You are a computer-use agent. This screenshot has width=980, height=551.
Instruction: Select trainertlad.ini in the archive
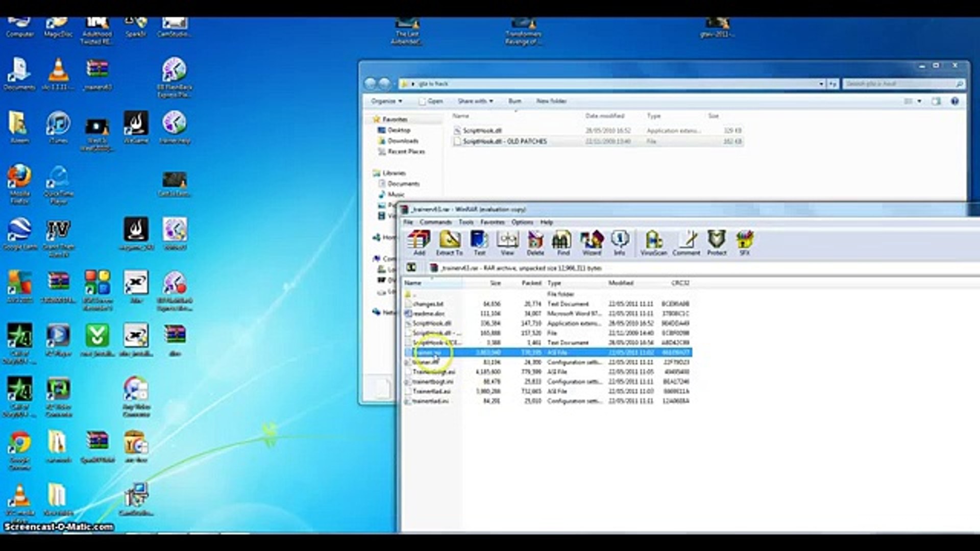(x=547, y=401)
